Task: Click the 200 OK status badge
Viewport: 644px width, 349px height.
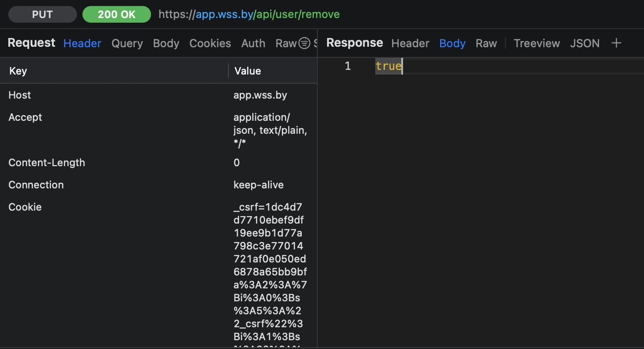Action: click(x=116, y=14)
